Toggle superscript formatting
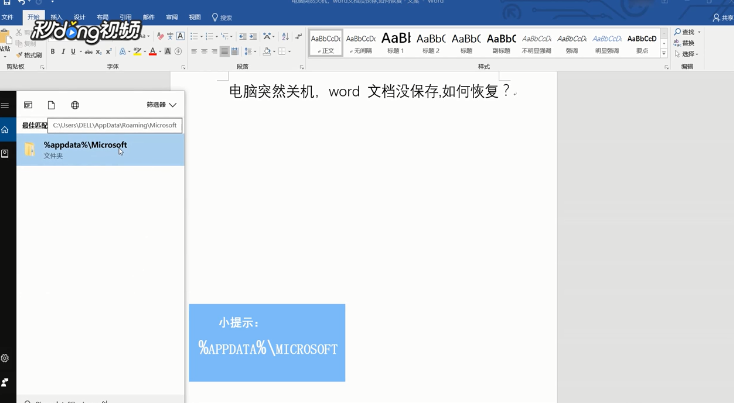 click(109, 51)
